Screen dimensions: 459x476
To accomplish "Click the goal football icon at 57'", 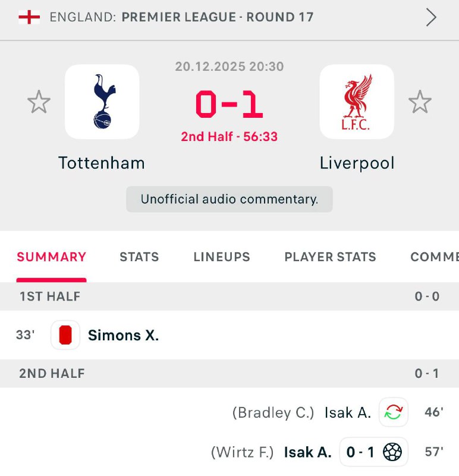I will (392, 452).
